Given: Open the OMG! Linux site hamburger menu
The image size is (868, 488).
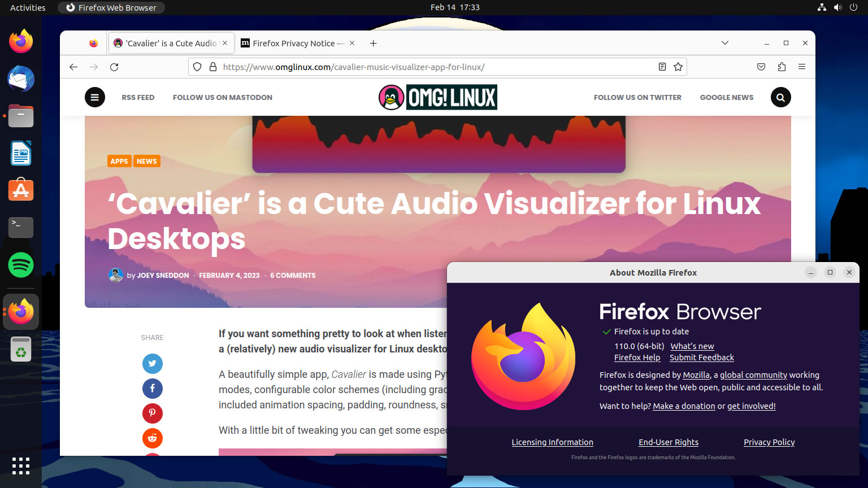Looking at the screenshot, I should tap(95, 97).
